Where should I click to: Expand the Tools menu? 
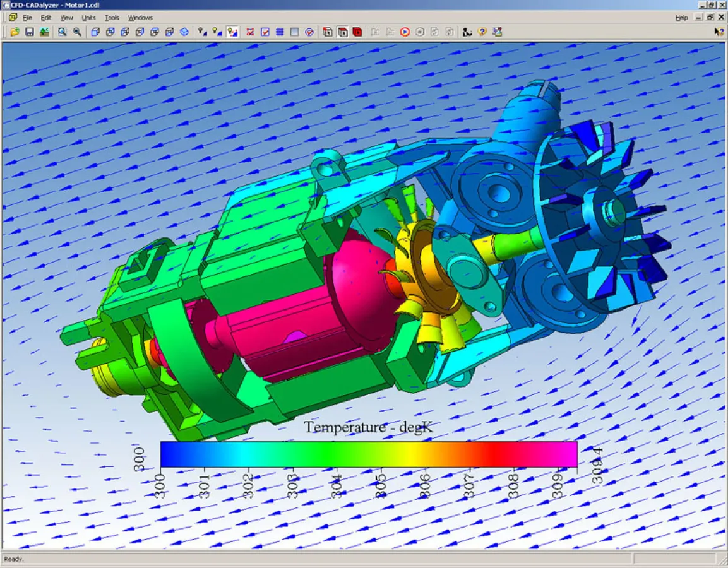pyautogui.click(x=112, y=18)
